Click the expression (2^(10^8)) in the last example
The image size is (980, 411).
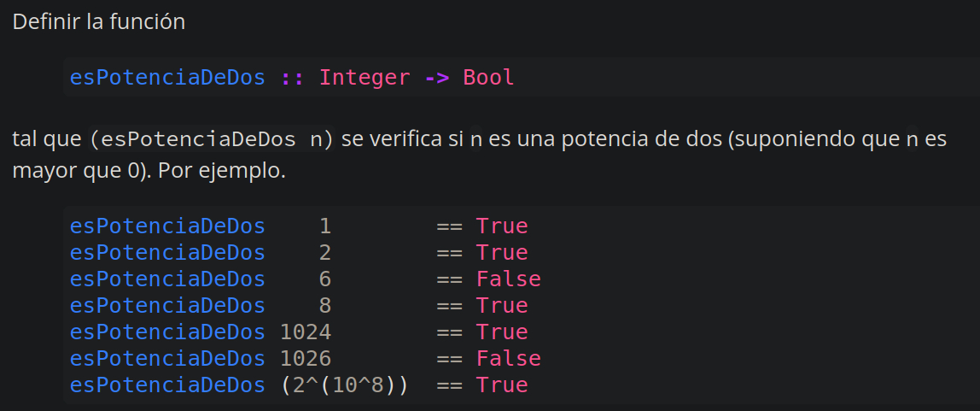pyautogui.click(x=344, y=385)
